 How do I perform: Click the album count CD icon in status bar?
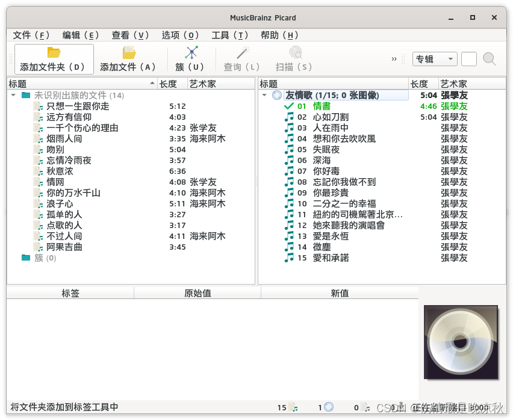tap(329, 407)
